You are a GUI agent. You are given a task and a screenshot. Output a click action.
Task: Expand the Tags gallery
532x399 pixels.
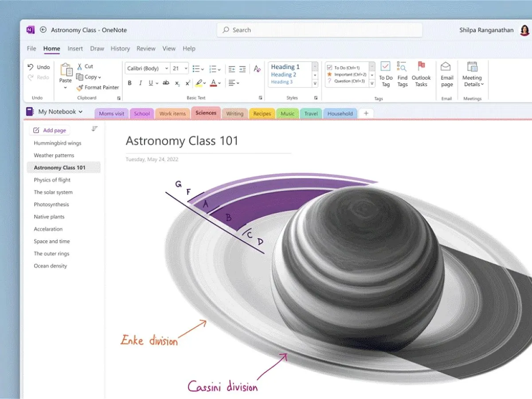click(372, 84)
